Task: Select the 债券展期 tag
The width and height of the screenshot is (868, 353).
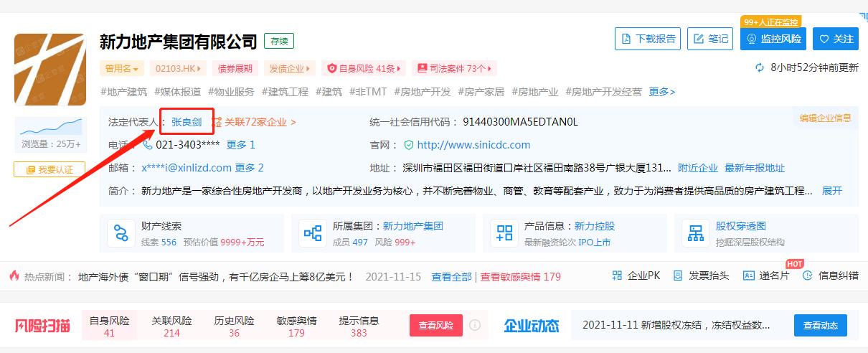Action: [x=235, y=69]
